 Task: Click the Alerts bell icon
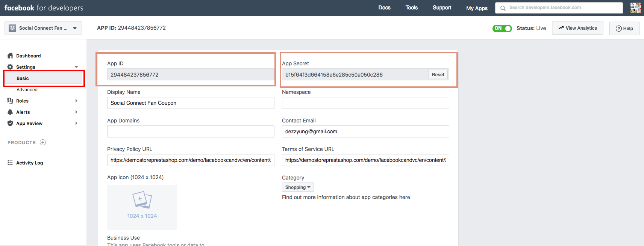[x=10, y=112]
